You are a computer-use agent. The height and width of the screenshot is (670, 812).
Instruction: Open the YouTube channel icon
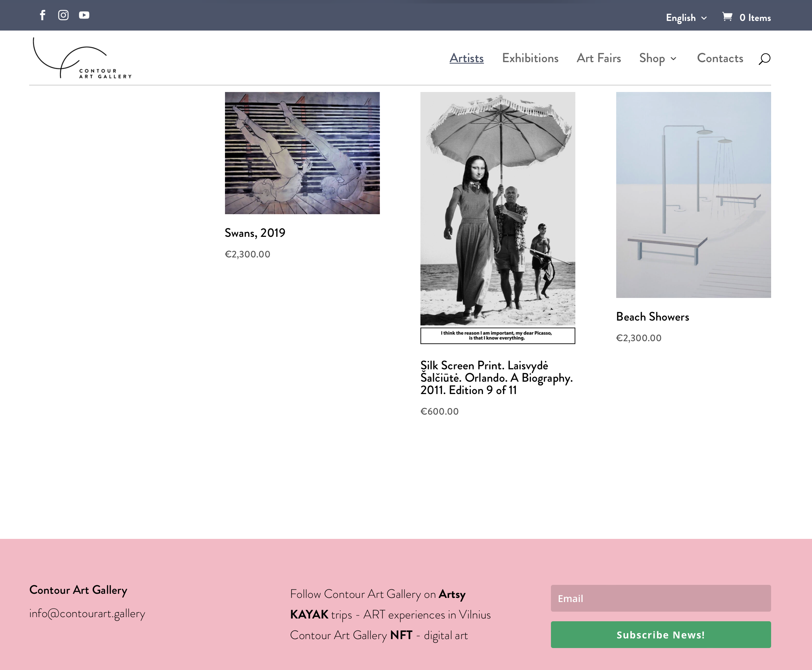pyautogui.click(x=84, y=15)
